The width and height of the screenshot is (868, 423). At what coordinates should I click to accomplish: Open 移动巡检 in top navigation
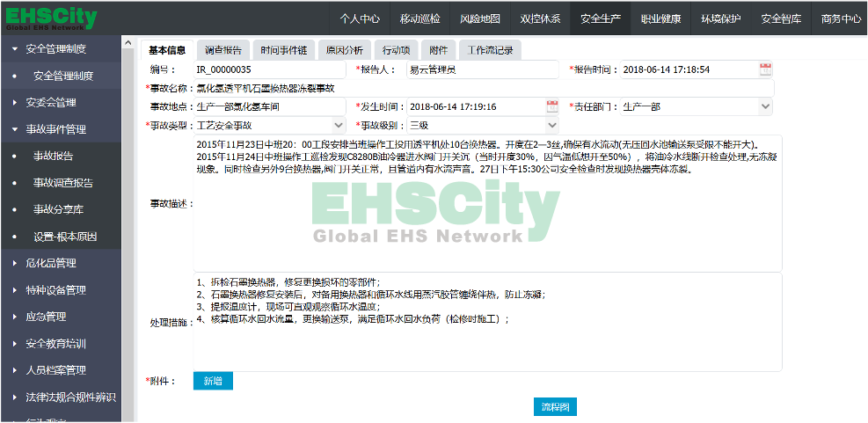(420, 18)
